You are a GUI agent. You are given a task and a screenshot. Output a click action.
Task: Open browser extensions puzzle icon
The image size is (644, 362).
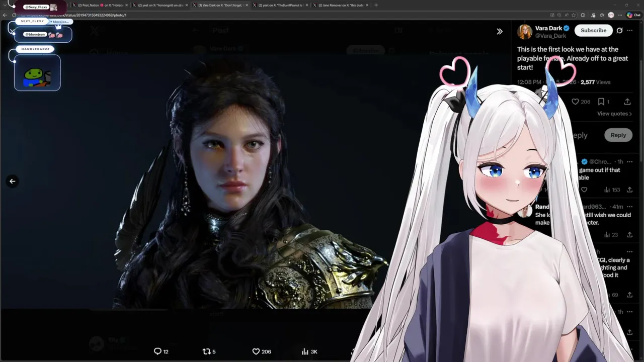tap(583, 15)
